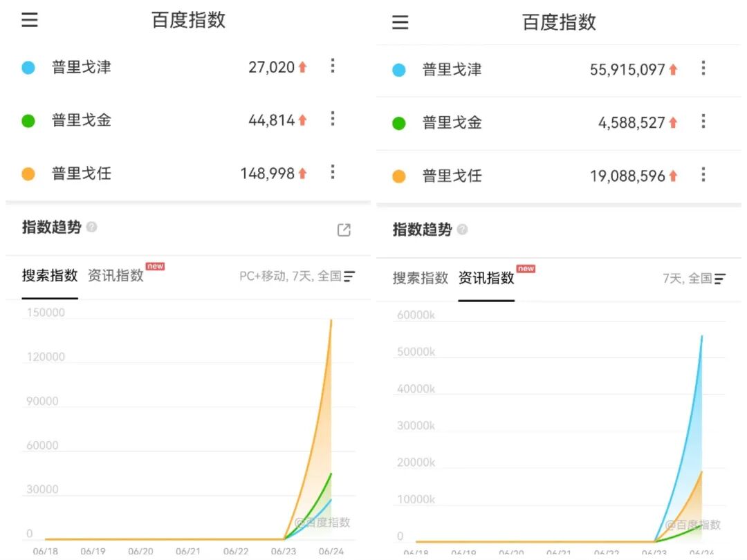Open more options for 普里戈任 19,088,596 row
The width and height of the screenshot is (747, 560).
tap(703, 175)
